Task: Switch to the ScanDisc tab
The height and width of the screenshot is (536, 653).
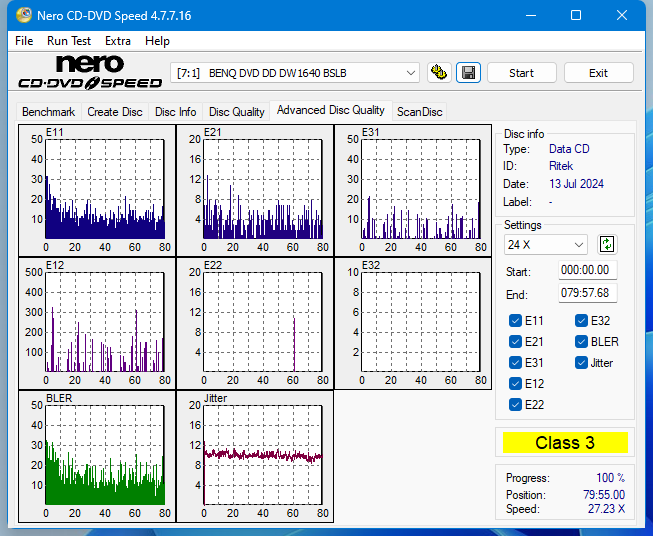Action: tap(419, 112)
